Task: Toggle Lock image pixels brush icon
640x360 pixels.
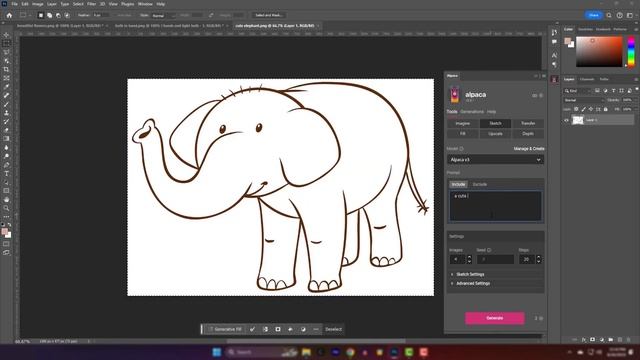Action: click(x=583, y=109)
